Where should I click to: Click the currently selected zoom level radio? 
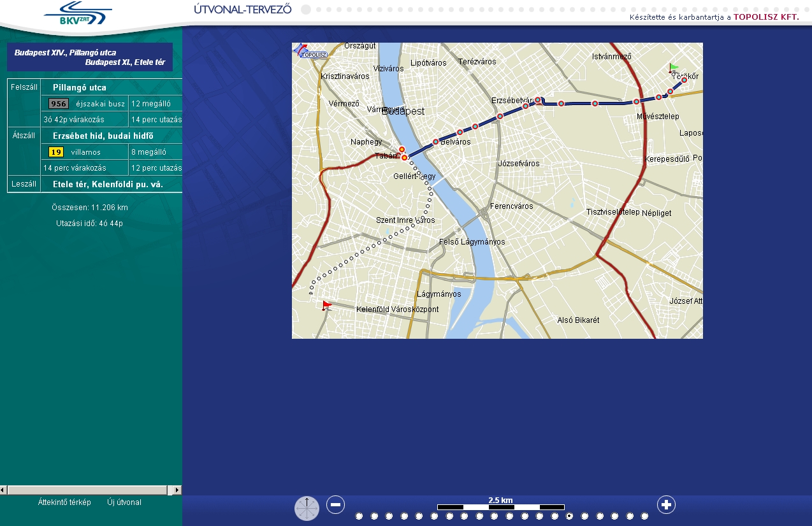tap(569, 516)
